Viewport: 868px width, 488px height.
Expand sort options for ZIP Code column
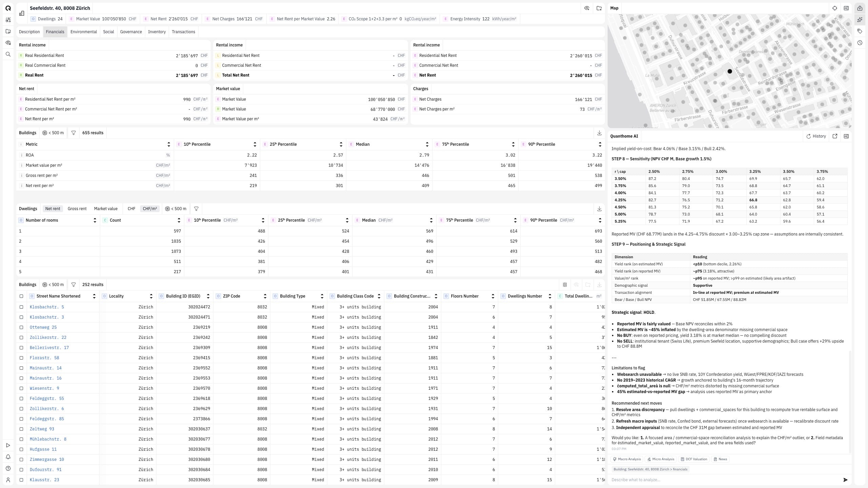tap(265, 296)
